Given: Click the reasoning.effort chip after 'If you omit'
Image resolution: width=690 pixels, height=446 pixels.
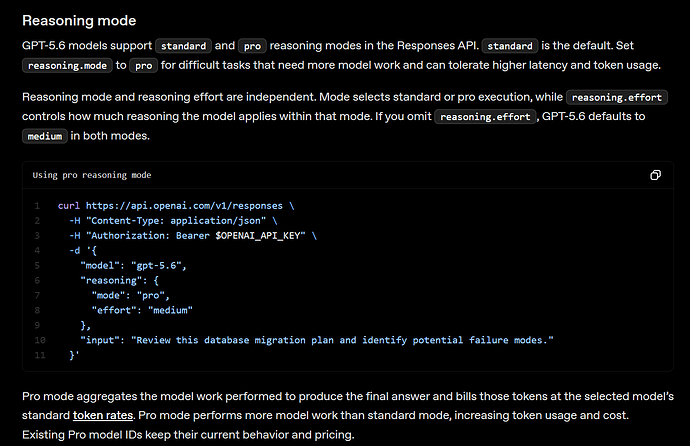Looking at the screenshot, I should (485, 117).
